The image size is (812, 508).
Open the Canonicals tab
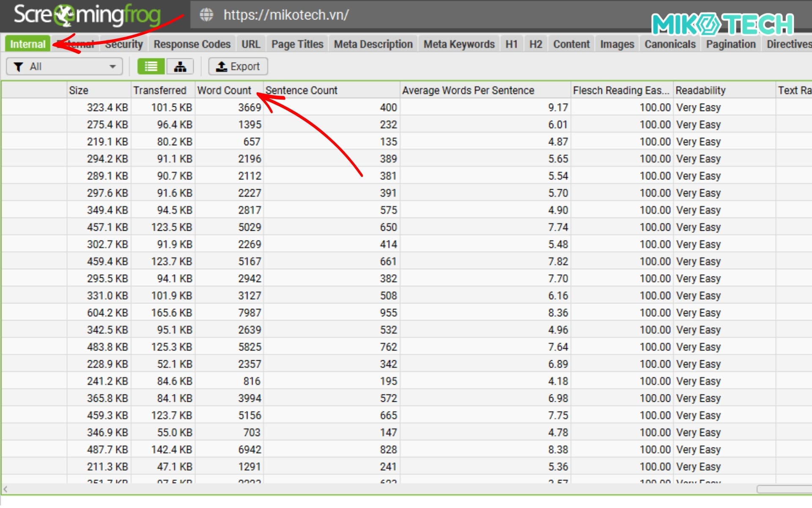[670, 44]
